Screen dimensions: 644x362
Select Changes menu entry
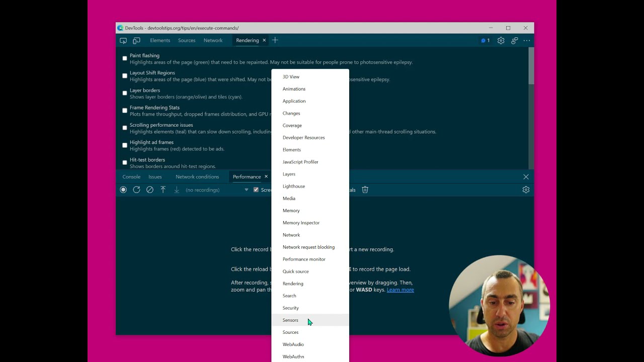pyautogui.click(x=310, y=113)
